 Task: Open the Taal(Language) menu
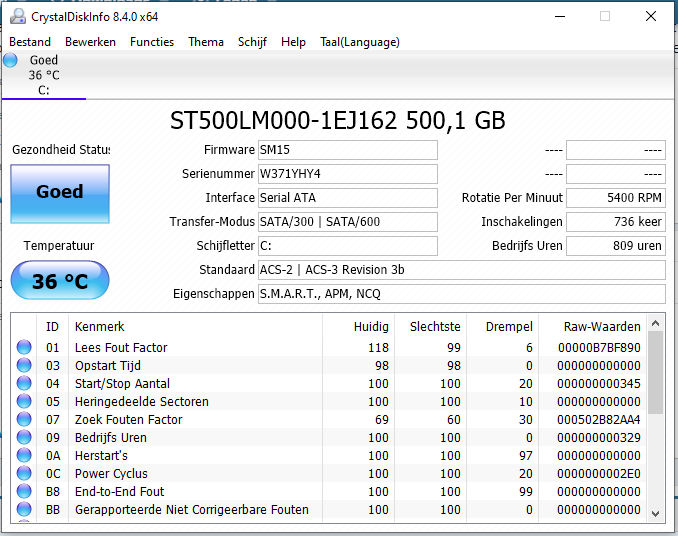pyautogui.click(x=359, y=42)
